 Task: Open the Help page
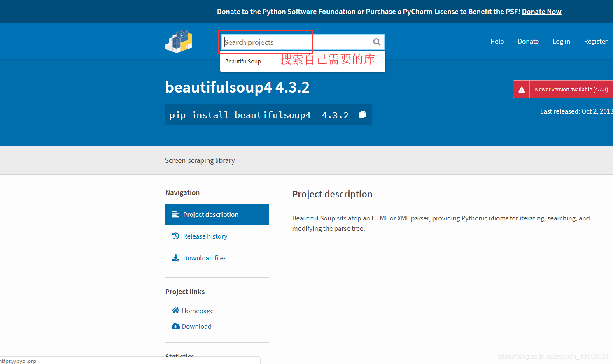click(x=497, y=41)
